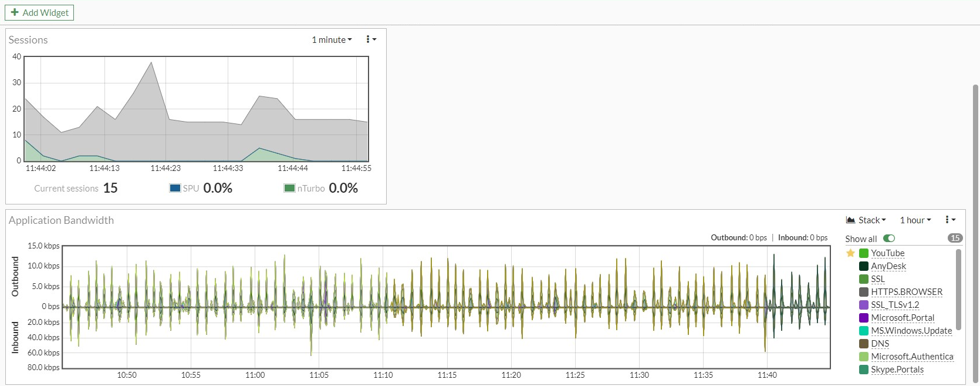
Task: Toggle the Show all switch
Action: [889, 239]
